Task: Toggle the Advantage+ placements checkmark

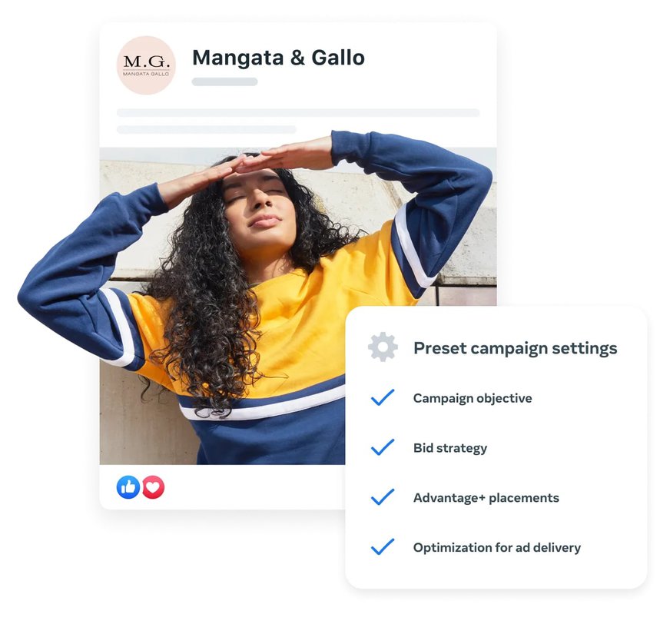Action: click(383, 497)
